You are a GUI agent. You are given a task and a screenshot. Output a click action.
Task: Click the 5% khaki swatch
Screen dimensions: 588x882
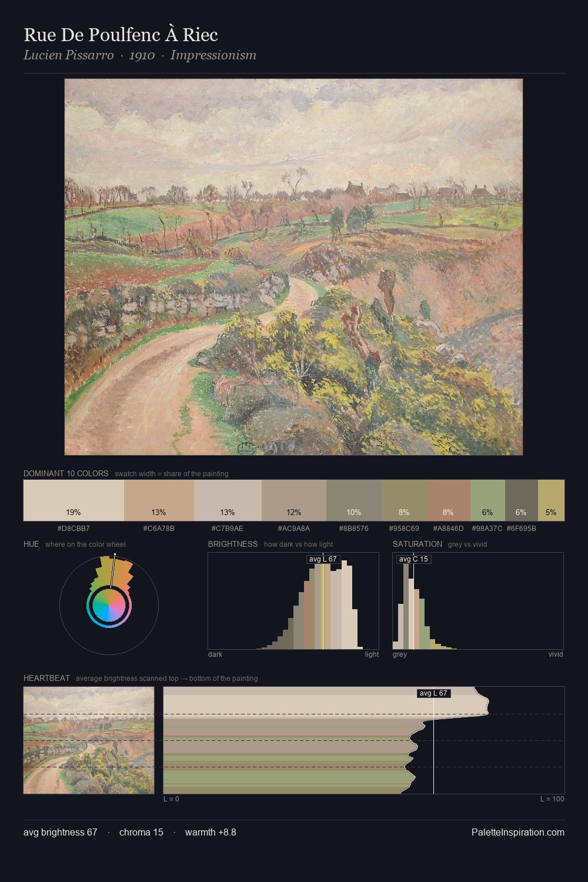pyautogui.click(x=551, y=500)
